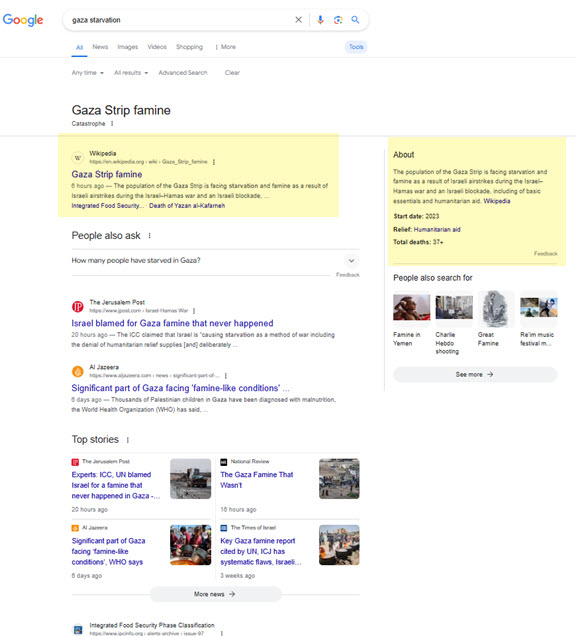Image resolution: width=576 pixels, height=636 pixels.
Task: Select the All tab
Action: (80, 47)
